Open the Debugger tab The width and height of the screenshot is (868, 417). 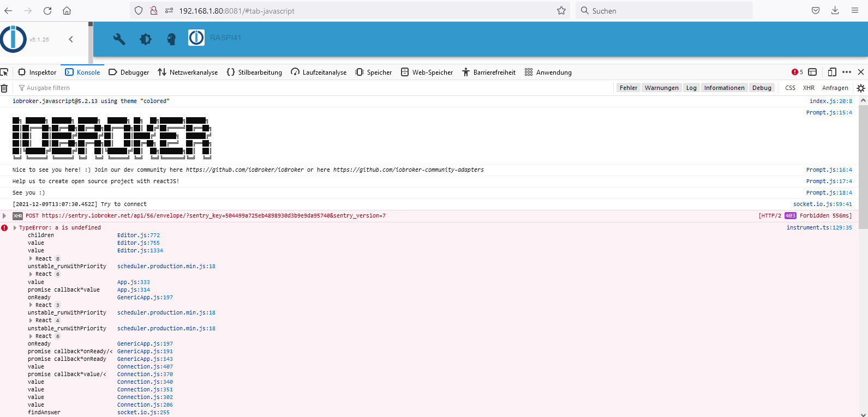point(129,72)
